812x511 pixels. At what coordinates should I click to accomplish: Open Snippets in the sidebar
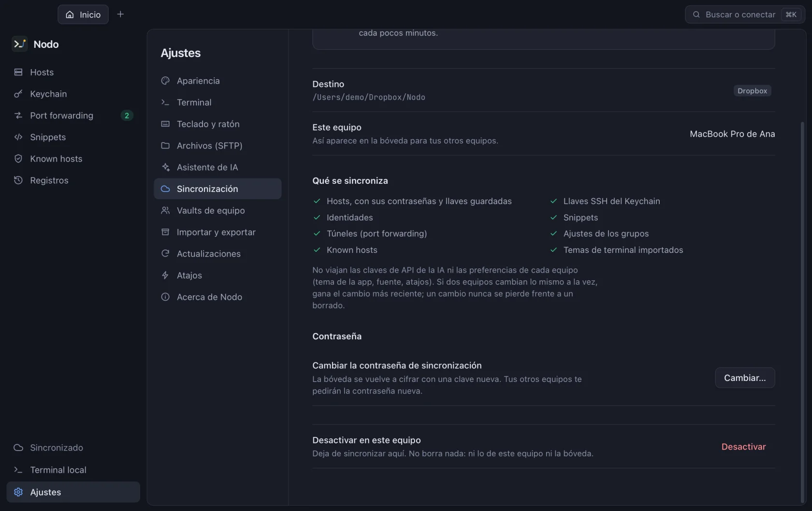[x=73, y=137]
